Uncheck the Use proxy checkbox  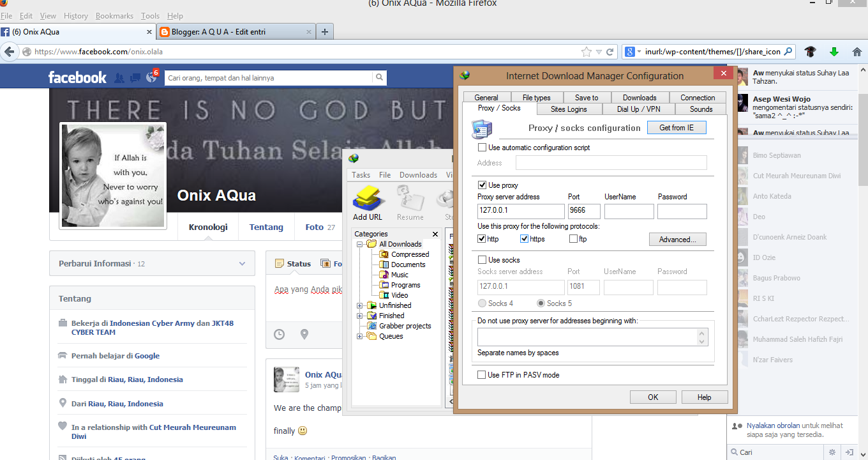tap(483, 185)
